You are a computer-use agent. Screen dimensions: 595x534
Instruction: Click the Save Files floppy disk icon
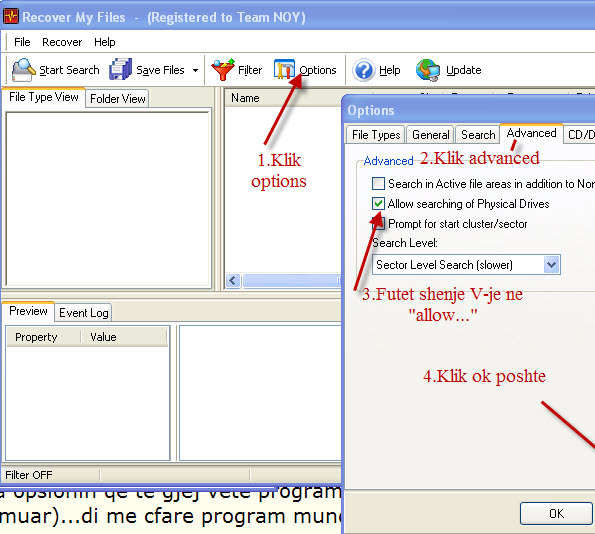click(x=121, y=69)
